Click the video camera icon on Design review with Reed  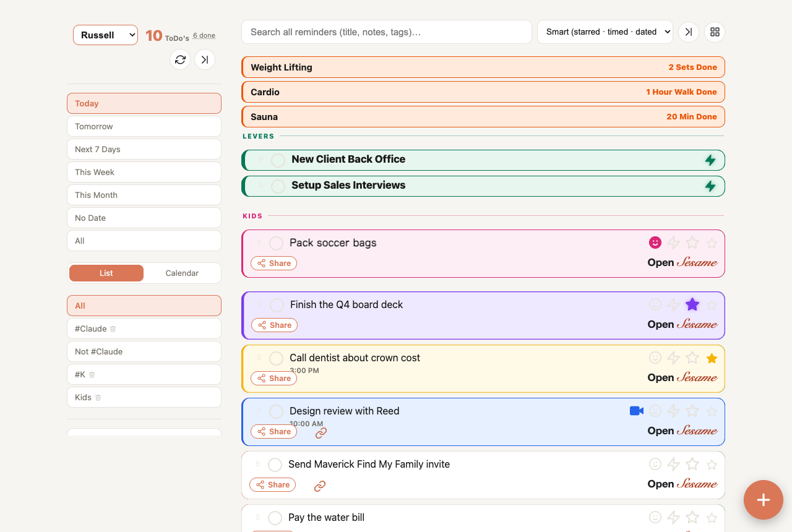click(x=637, y=411)
